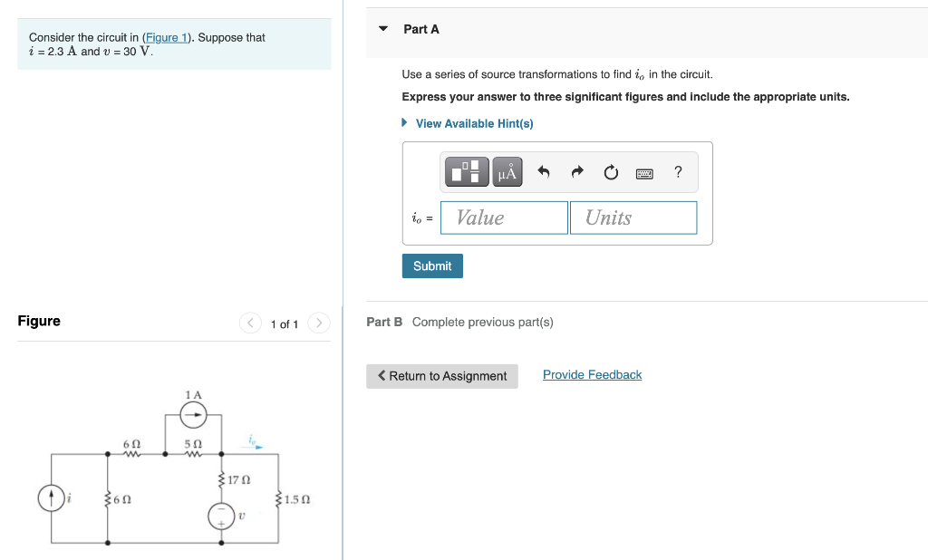The height and width of the screenshot is (560, 928).
Task: Open the on-screen keyboard icon
Action: 645,171
